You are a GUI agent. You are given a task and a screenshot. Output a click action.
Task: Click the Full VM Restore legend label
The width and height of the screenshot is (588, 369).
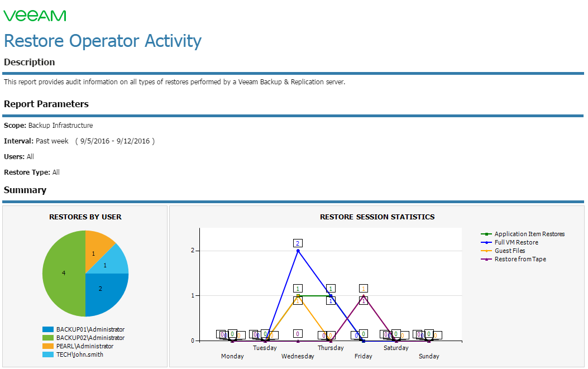tap(517, 242)
